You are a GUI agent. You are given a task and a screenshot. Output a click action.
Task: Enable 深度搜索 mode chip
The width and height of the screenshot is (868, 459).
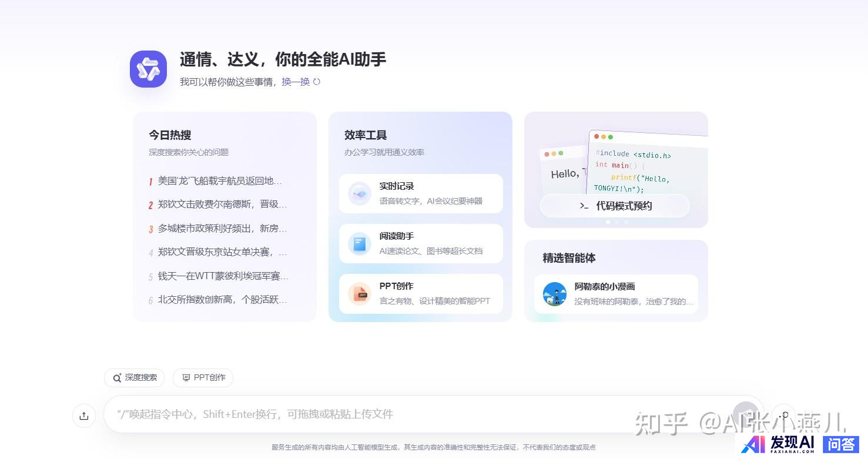pos(135,377)
